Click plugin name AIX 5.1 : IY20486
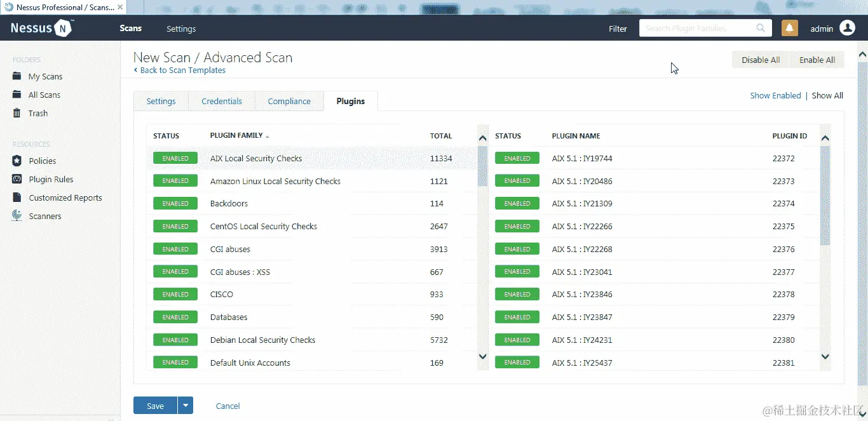Image resolution: width=868 pixels, height=421 pixels. (x=582, y=181)
